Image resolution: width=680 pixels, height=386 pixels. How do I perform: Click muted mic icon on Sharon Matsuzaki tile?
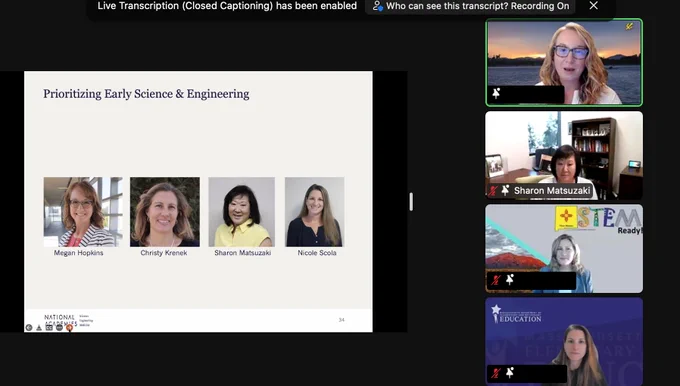point(493,190)
